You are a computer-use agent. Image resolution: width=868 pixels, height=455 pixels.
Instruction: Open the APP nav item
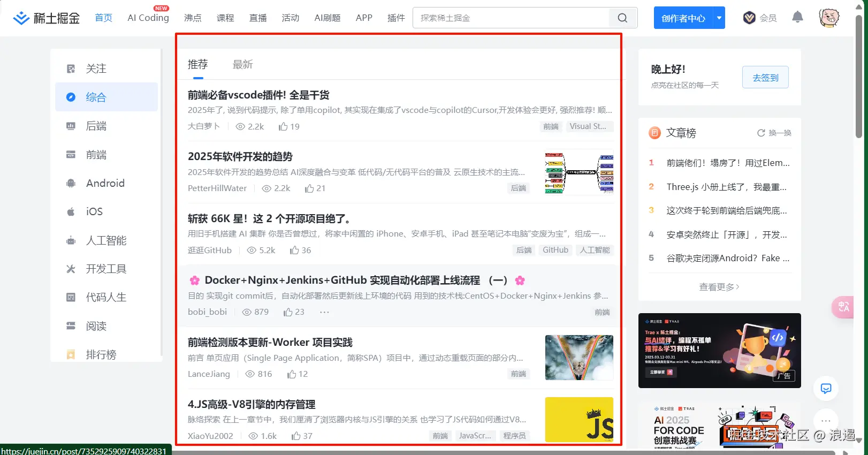pyautogui.click(x=364, y=18)
